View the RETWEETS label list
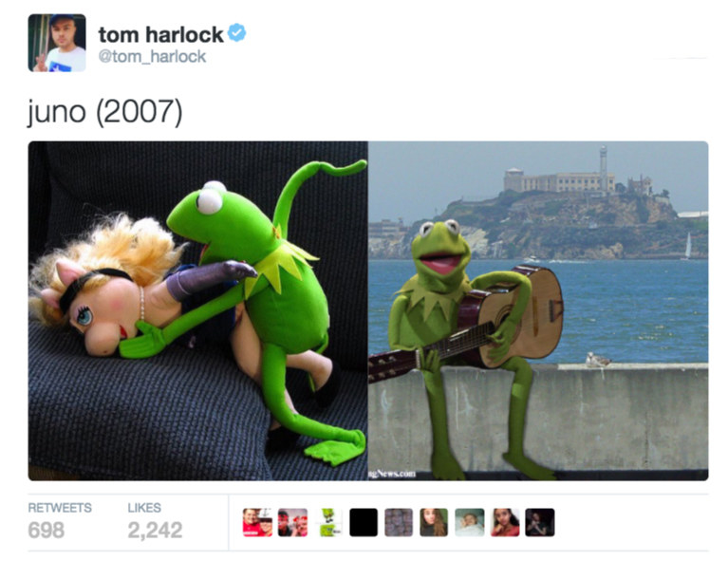The image size is (728, 561). click(60, 508)
